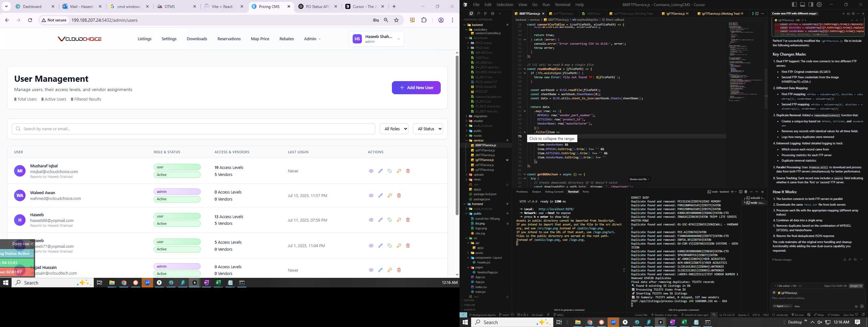Click the green tag icon for Musharaf Iqbal

click(x=390, y=171)
